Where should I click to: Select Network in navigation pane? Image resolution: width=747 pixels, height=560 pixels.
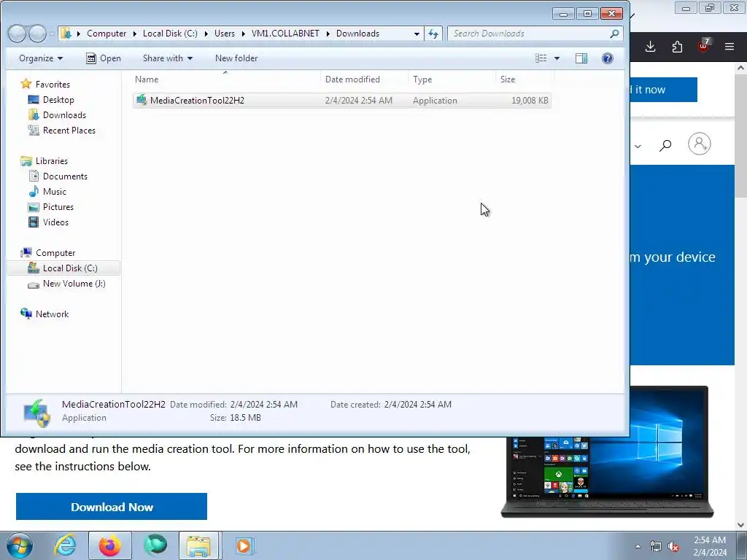52,314
